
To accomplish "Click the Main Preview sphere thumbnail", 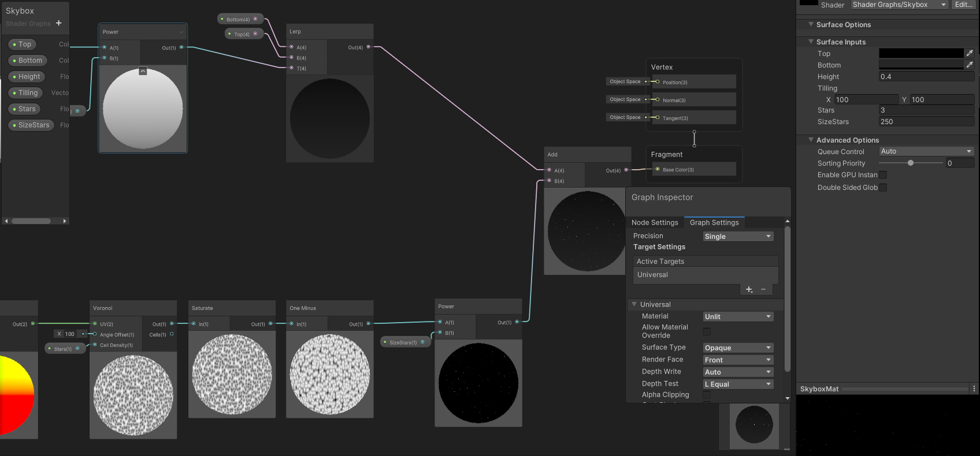I will coord(754,425).
